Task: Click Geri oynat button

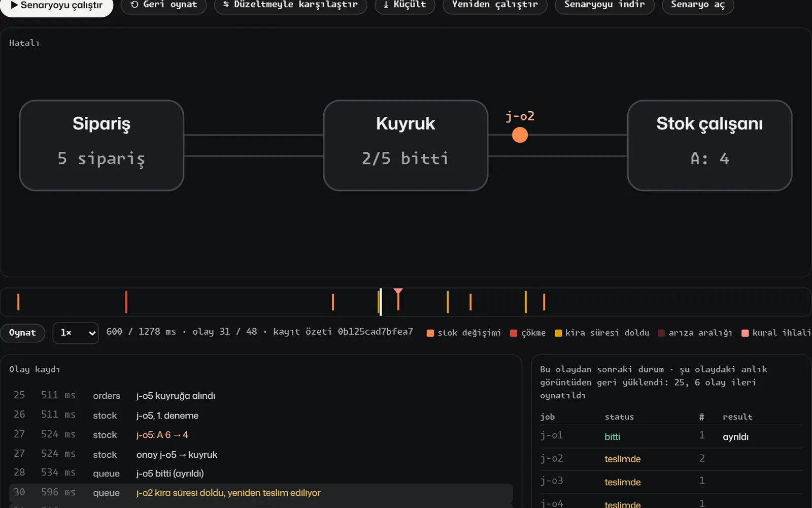Action: 163,5
